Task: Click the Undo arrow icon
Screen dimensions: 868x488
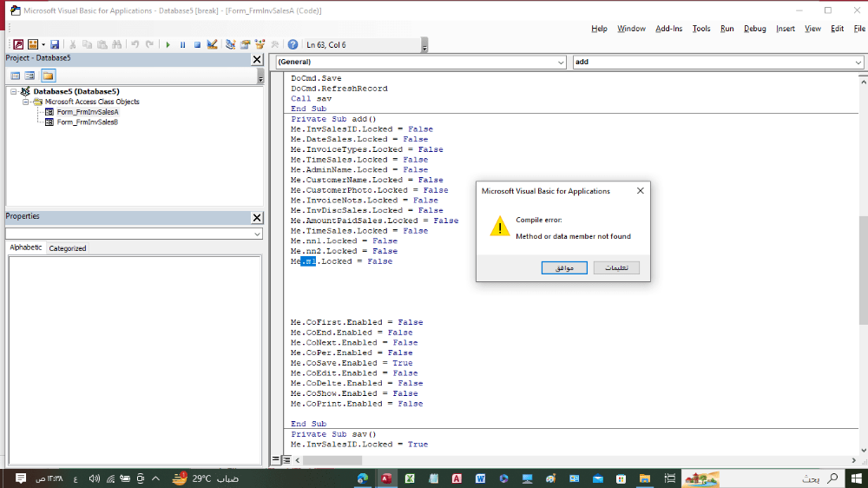Action: click(135, 44)
